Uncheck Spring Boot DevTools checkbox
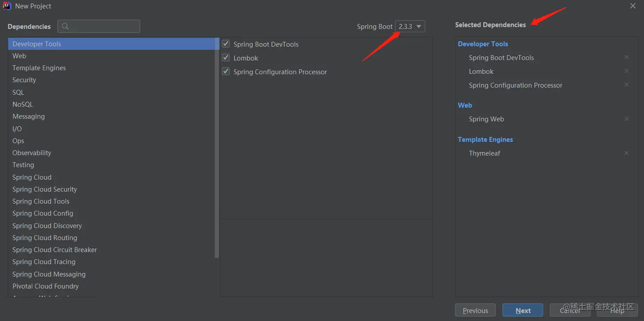 226,44
